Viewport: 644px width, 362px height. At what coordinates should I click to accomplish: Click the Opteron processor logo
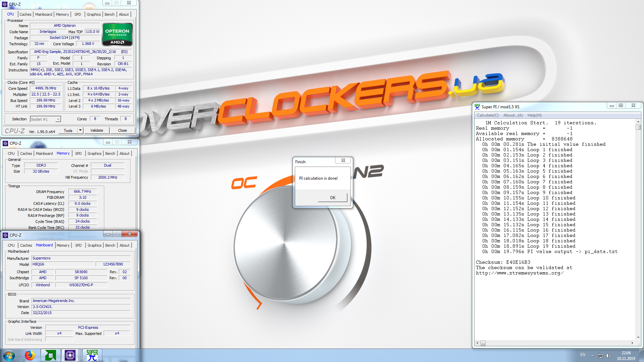tap(117, 34)
